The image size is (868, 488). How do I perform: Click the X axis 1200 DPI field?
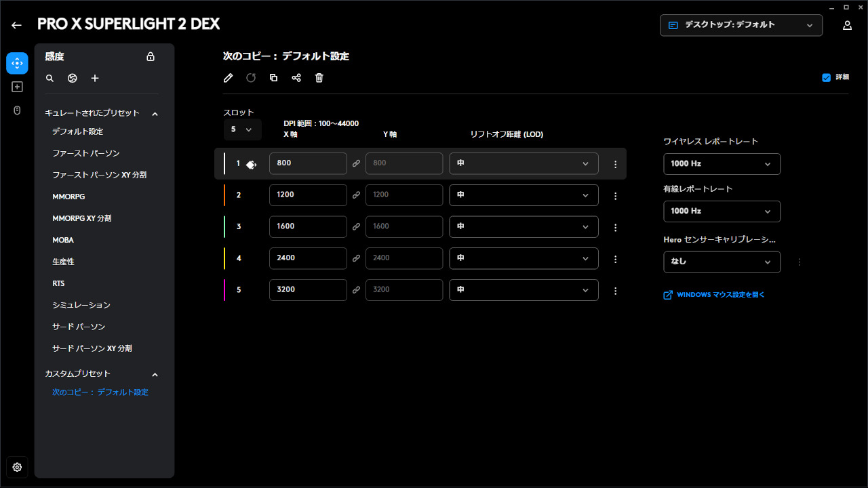click(308, 195)
